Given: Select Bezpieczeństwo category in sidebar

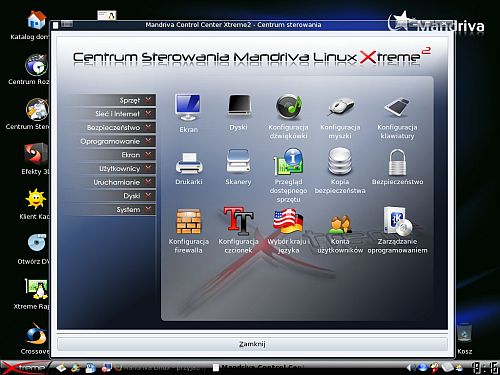Looking at the screenshot, I should coord(114,127).
